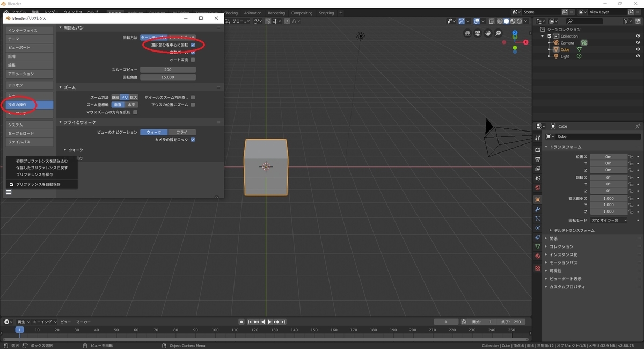
Task: Enable the オート深度 checkbox
Action: click(193, 60)
